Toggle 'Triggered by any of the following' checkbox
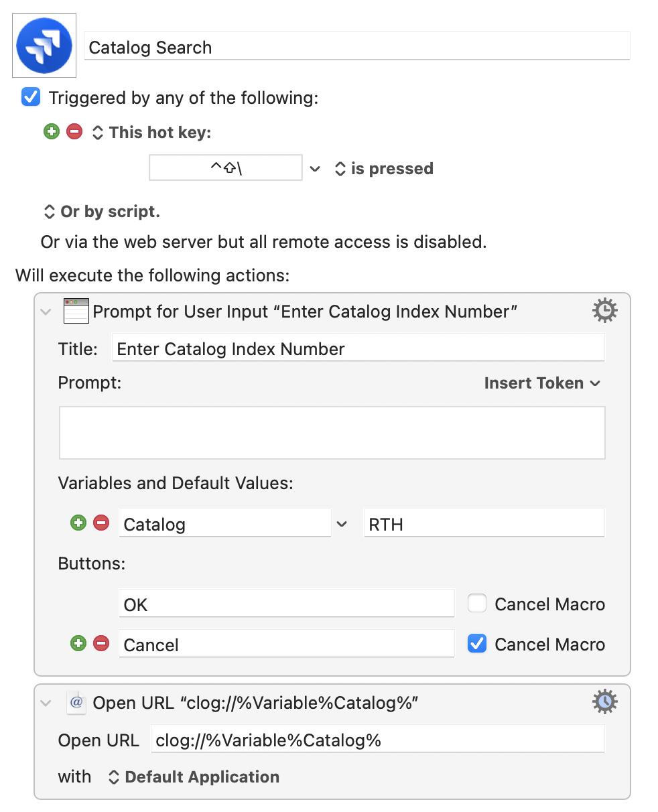658x812 pixels. [x=31, y=97]
